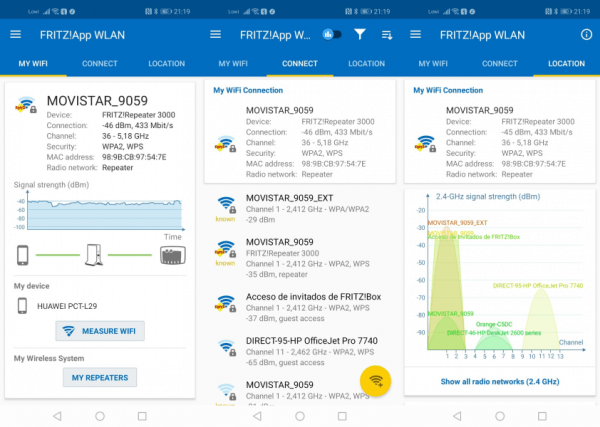Screen dimensions: 600x427
Task: Tap the phone icon beside HUAWEI PCT-L29
Action: click(22, 306)
